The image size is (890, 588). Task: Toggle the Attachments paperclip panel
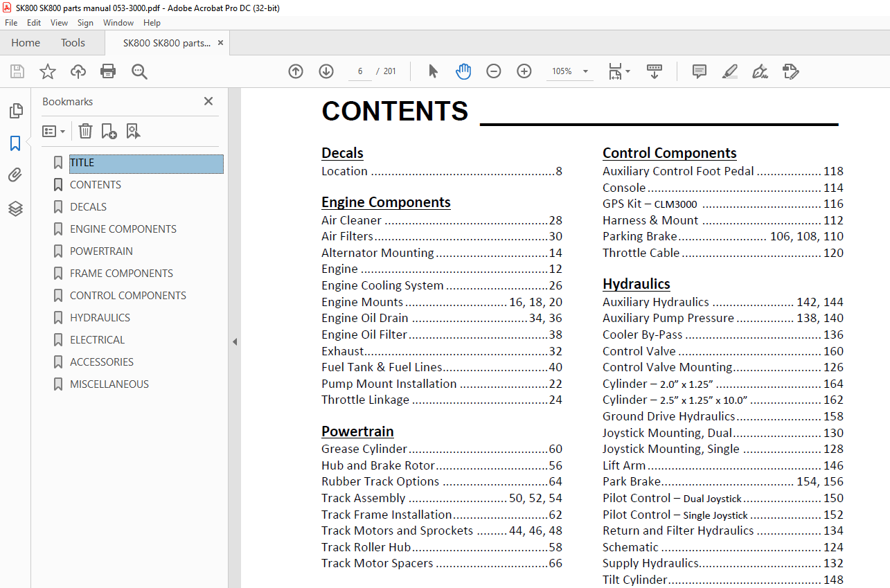pos(15,175)
